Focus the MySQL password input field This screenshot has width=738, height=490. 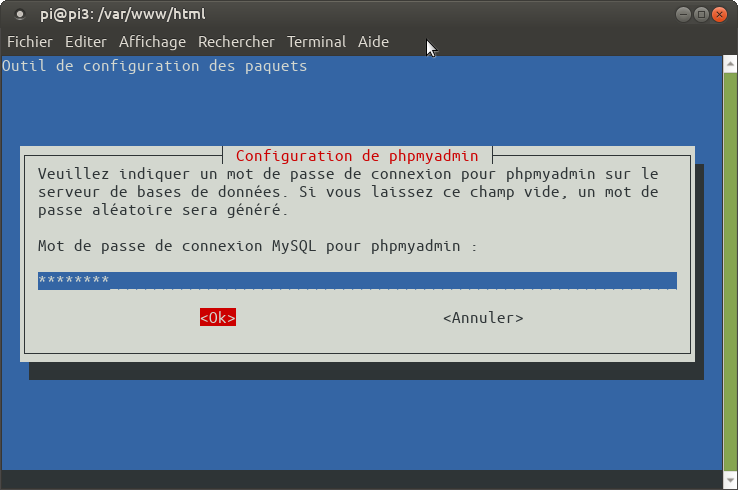point(357,281)
